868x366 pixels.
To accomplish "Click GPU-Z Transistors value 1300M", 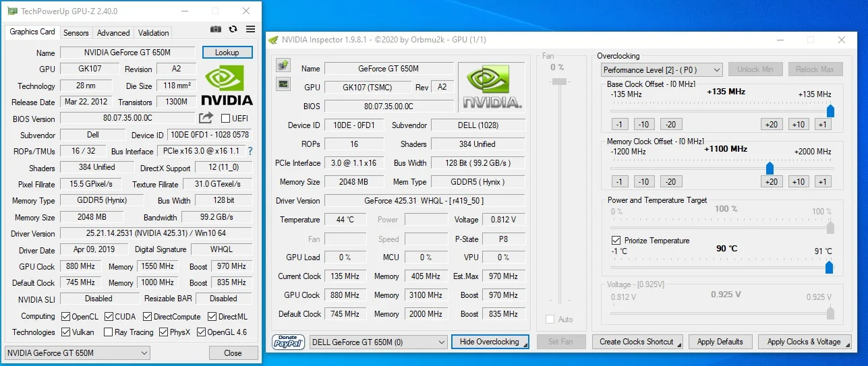I will 177,102.
